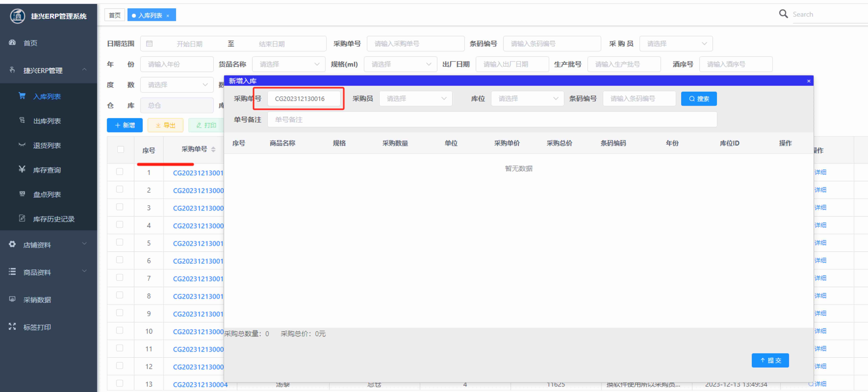This screenshot has height=392, width=868.
Task: Check the checkbox for row 7
Action: coord(120,278)
